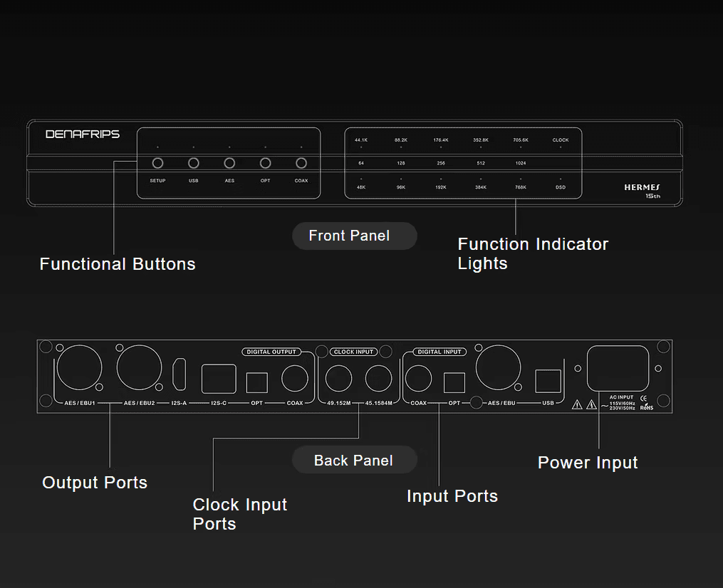Click the 768K indicator label
Screen dimensions: 723x588
coord(521,187)
